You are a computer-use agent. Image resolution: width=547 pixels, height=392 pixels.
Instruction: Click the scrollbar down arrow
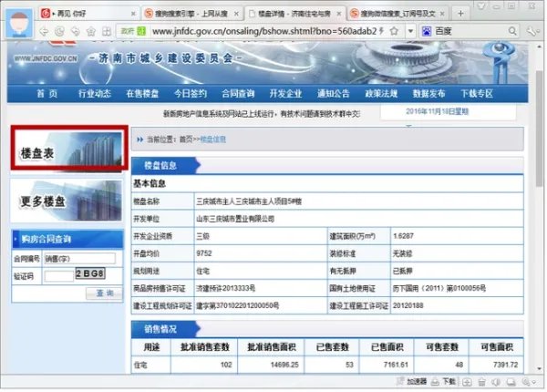point(540,368)
